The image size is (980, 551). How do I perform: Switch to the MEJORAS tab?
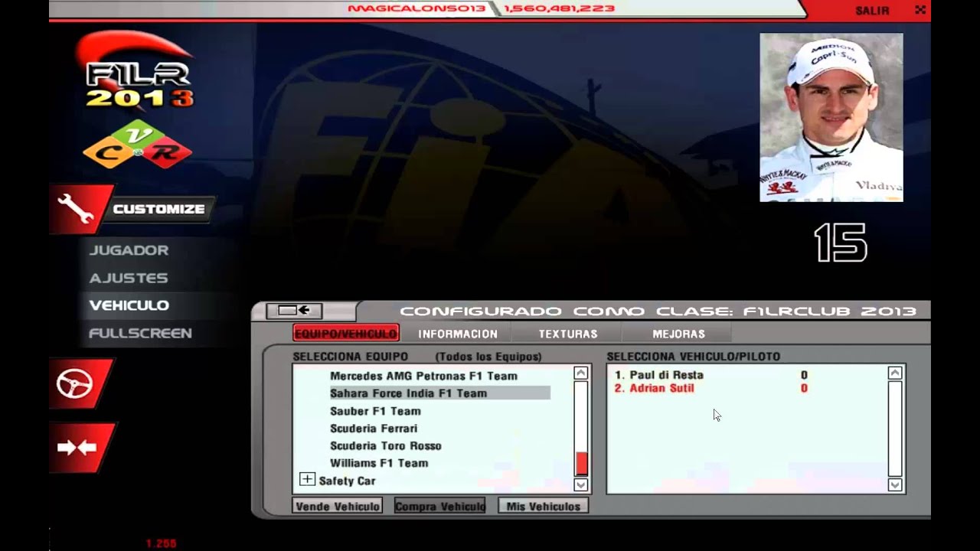[x=678, y=334]
